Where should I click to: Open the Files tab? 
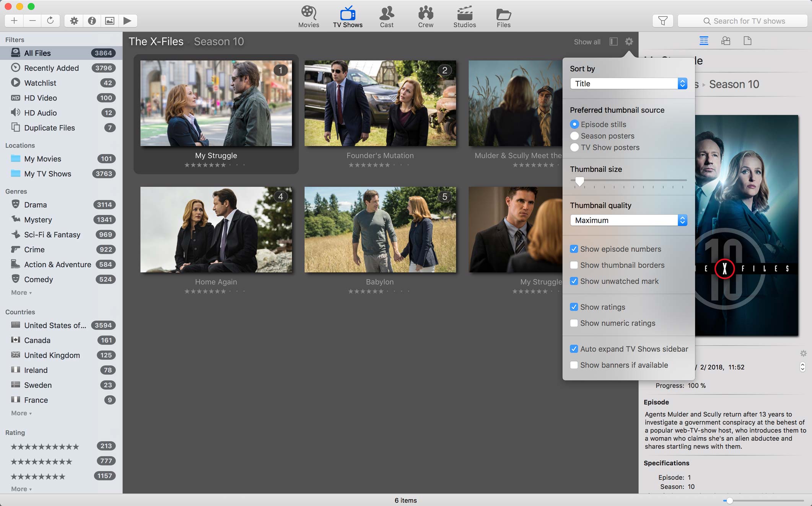tap(504, 17)
